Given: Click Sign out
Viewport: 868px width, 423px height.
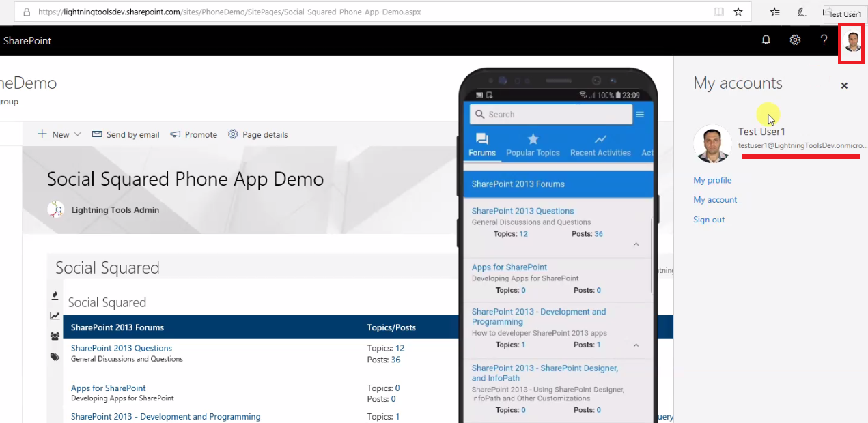Looking at the screenshot, I should coord(709,220).
